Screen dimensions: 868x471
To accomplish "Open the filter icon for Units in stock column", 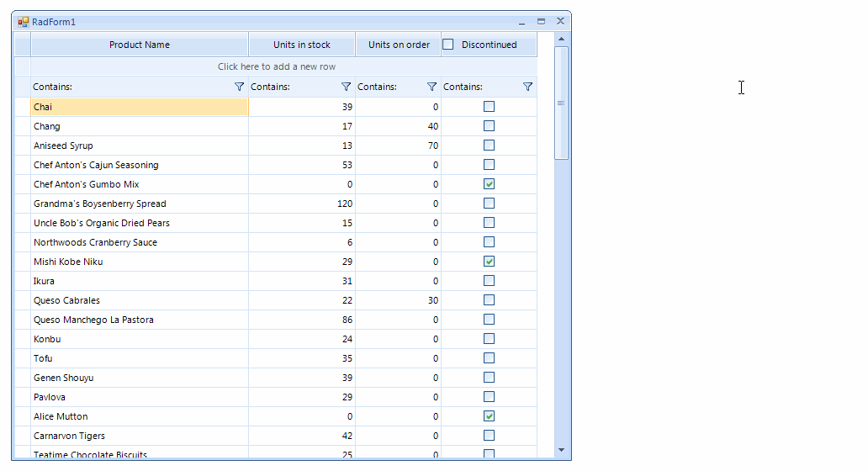I will (x=346, y=87).
